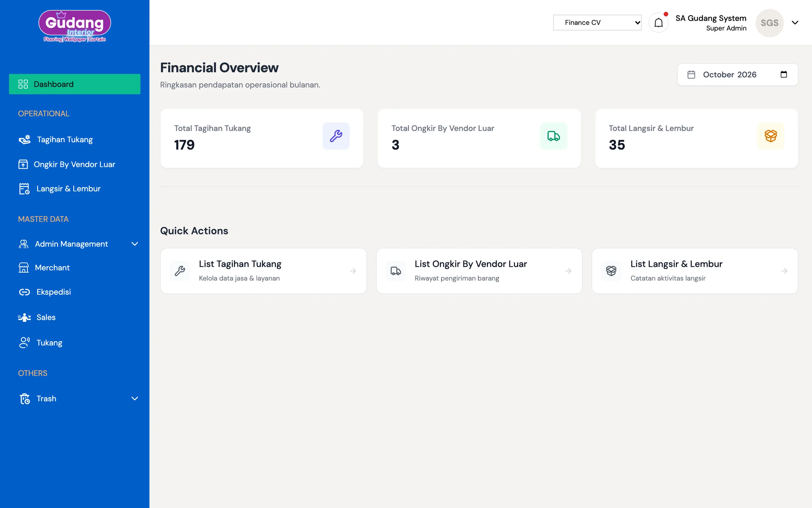Click the Admin Management users icon
The height and width of the screenshot is (508, 812).
coord(23,244)
